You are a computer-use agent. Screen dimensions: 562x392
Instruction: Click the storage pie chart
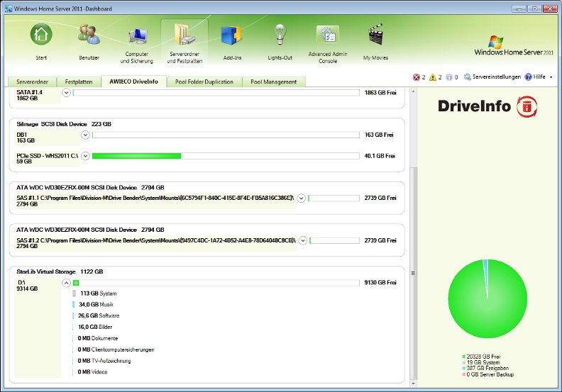(x=487, y=298)
